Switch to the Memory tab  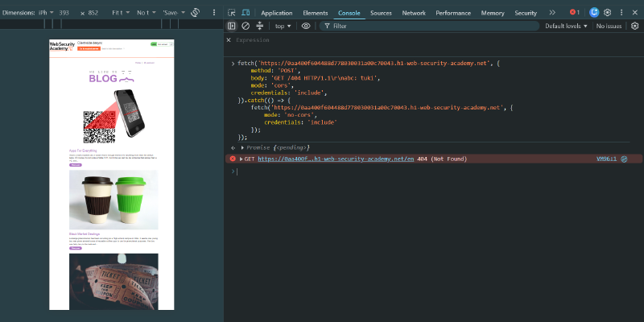click(493, 13)
